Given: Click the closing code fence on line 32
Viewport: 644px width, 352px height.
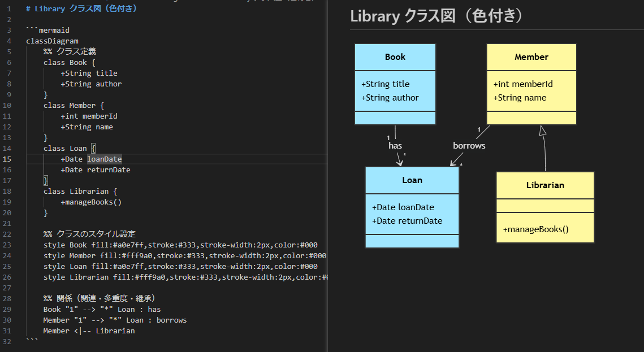Looking at the screenshot, I should point(32,340).
